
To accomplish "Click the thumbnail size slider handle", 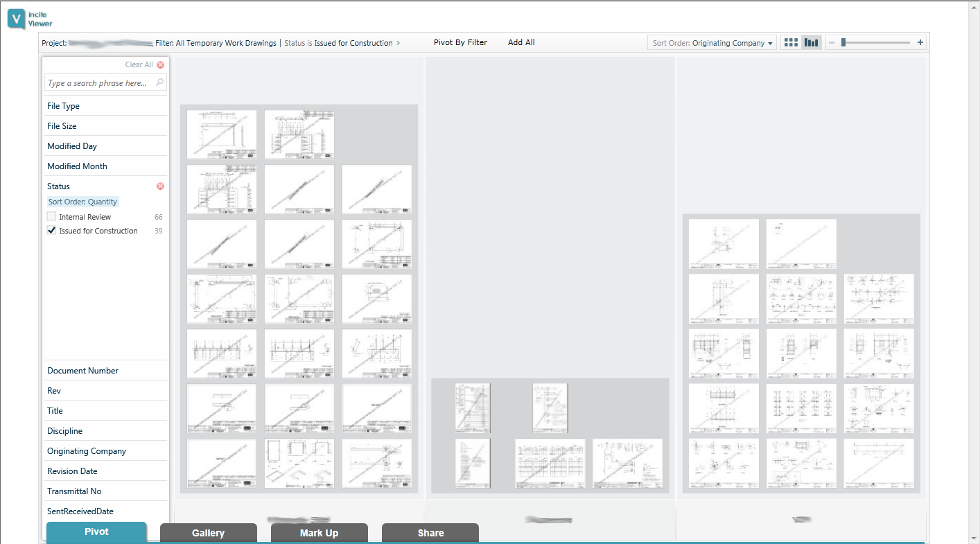I will 843,43.
